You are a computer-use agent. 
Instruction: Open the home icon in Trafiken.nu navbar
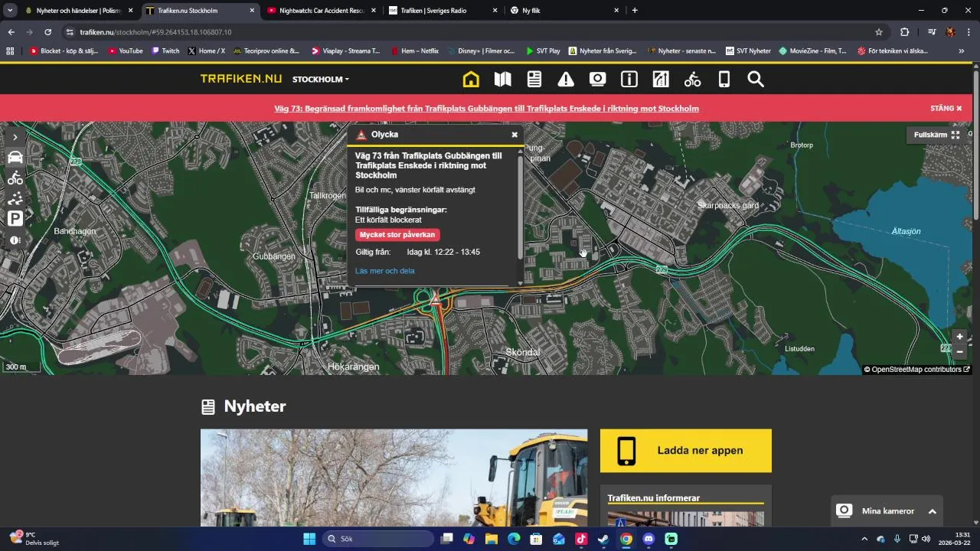[471, 80]
